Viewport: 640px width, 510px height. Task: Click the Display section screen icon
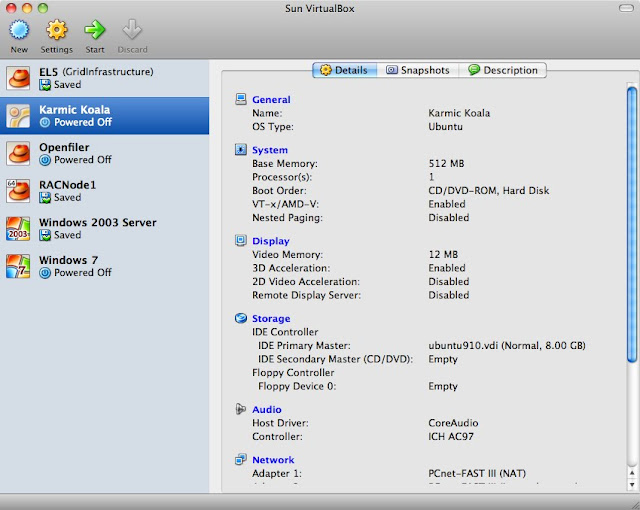click(241, 241)
